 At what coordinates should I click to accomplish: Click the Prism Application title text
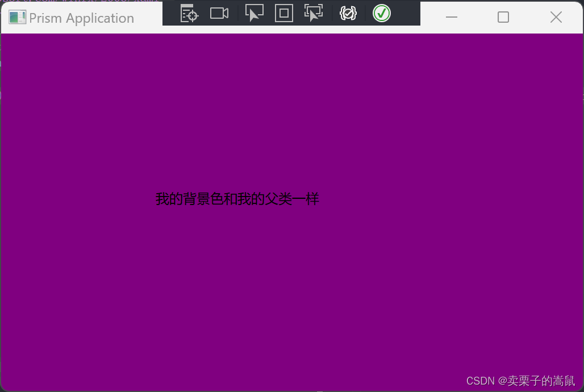pos(82,18)
